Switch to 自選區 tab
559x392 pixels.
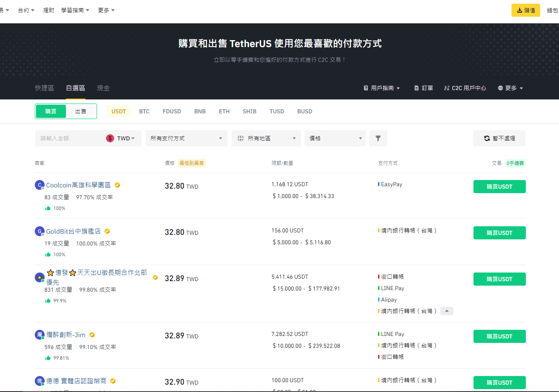pos(76,88)
